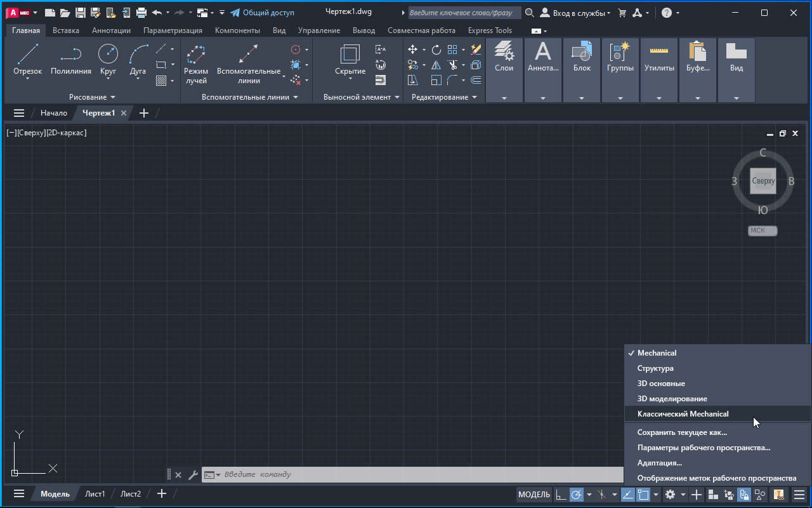Choose the Rotate tool in Редактирование

(436, 50)
